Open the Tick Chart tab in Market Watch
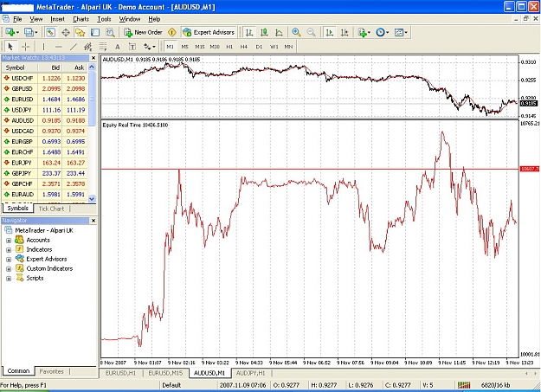This screenshot has height=392, width=541. coord(51,209)
